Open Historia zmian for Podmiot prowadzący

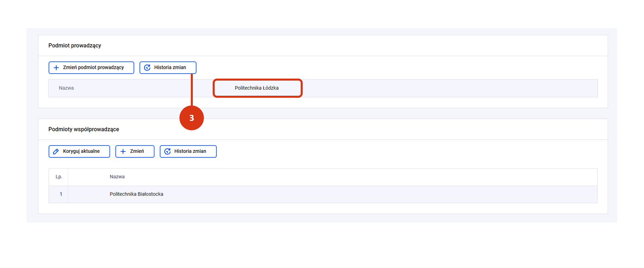[168, 68]
